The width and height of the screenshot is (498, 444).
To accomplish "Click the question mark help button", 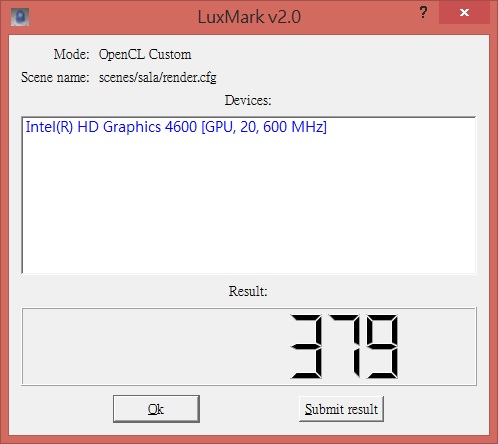I will [423, 13].
